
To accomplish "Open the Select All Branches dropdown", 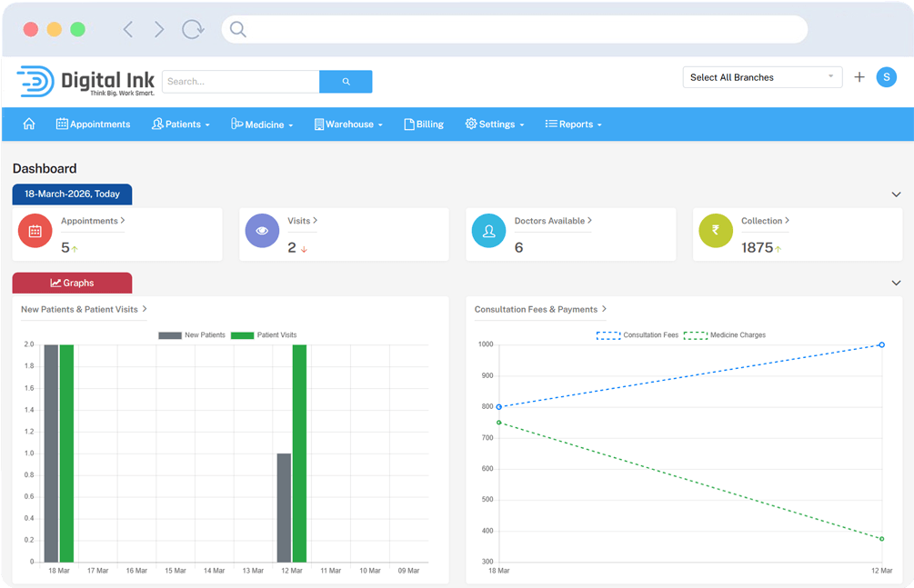I will (x=762, y=77).
